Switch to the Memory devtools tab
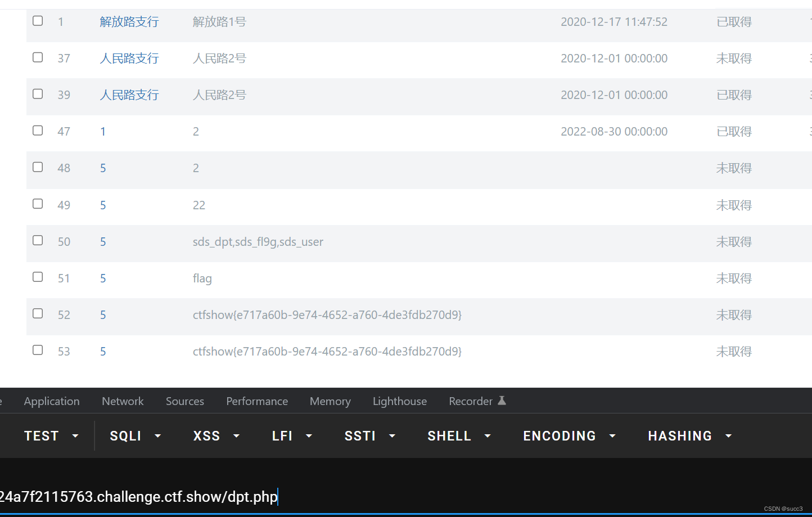Viewport: 812px width, 517px height. [330, 401]
